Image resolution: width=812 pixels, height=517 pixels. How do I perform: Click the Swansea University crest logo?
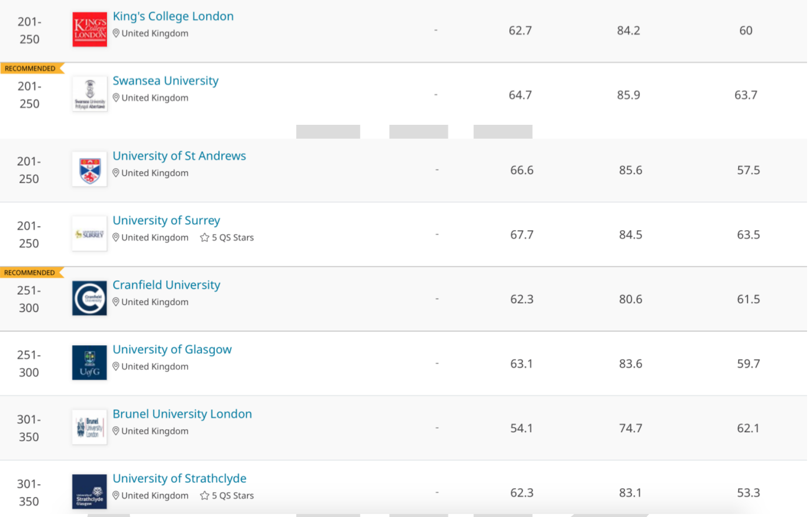point(90,94)
